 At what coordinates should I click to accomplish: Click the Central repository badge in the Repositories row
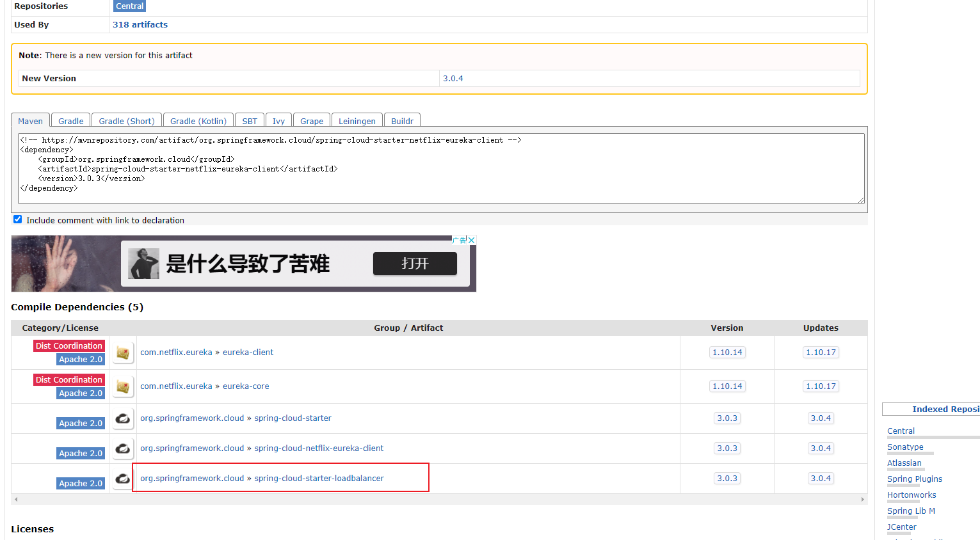tap(130, 6)
